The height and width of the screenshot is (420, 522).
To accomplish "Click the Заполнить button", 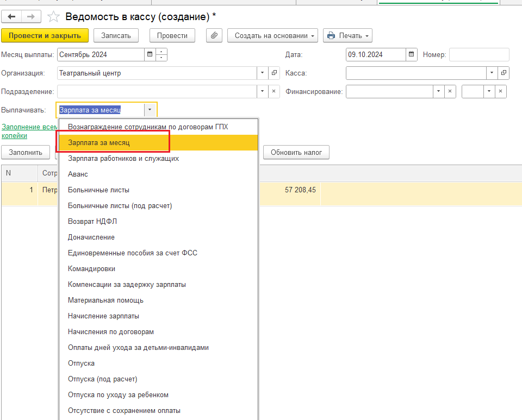I will pyautogui.click(x=26, y=152).
